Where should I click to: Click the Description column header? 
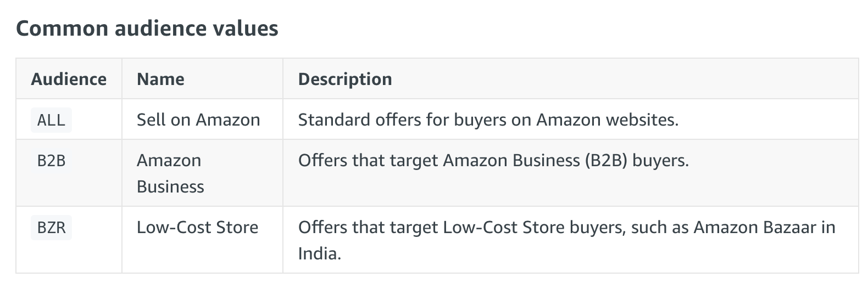(345, 79)
